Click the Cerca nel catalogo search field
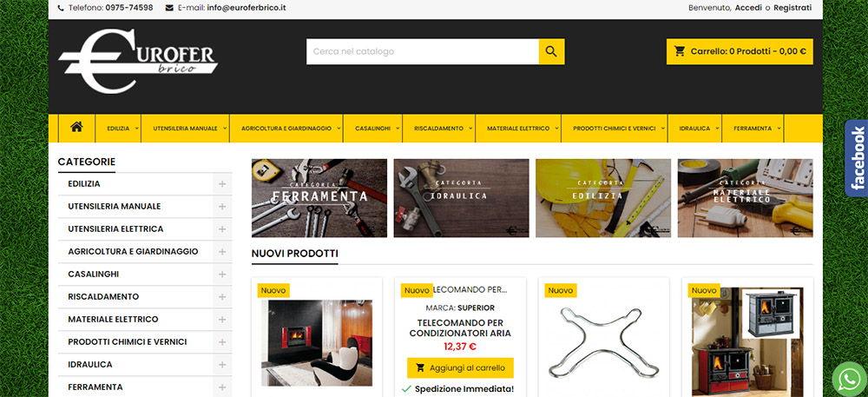The image size is (868, 397). 423,51
